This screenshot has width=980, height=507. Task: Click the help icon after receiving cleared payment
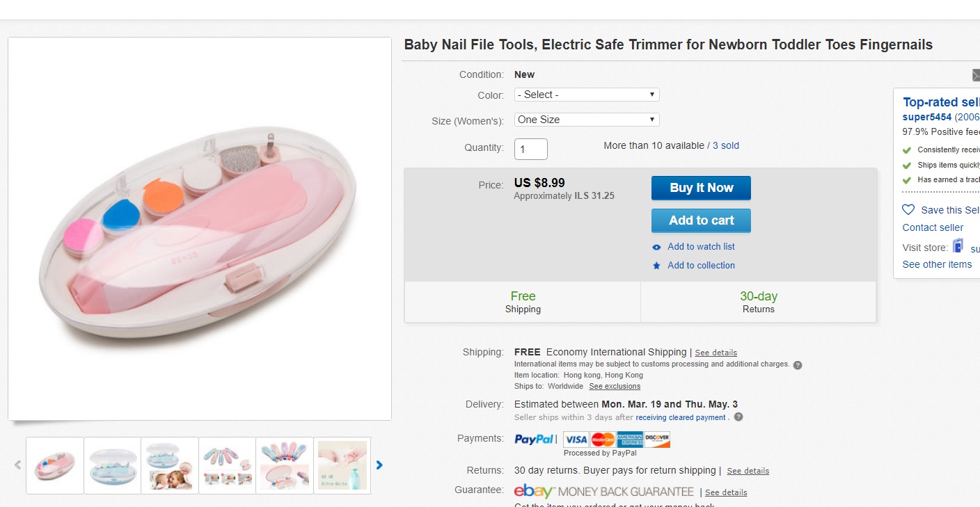pos(738,417)
